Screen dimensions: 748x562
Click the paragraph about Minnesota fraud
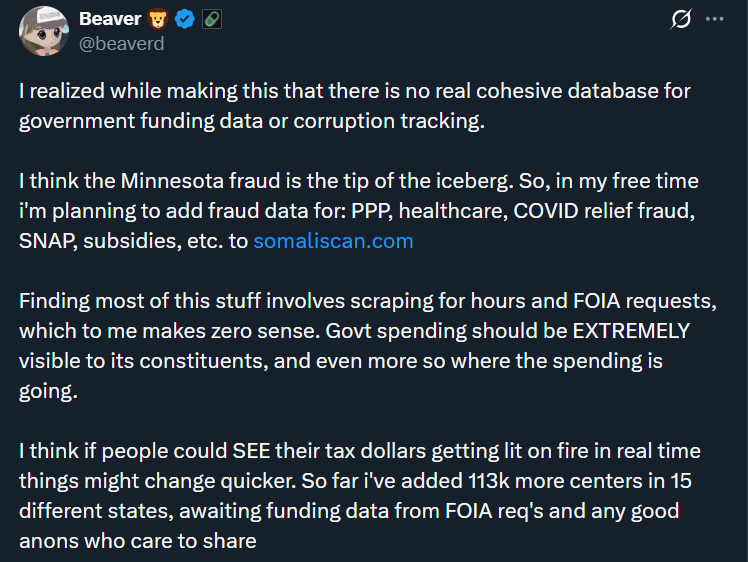360,212
